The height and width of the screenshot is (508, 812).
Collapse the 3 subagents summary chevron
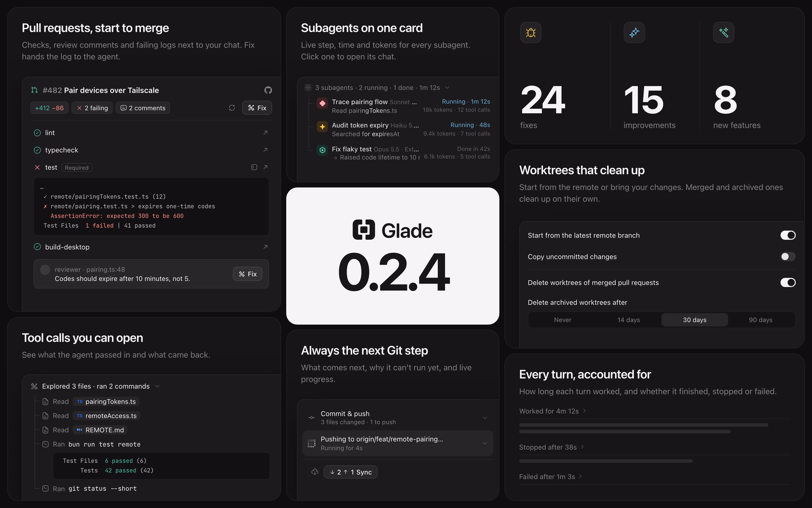click(447, 88)
